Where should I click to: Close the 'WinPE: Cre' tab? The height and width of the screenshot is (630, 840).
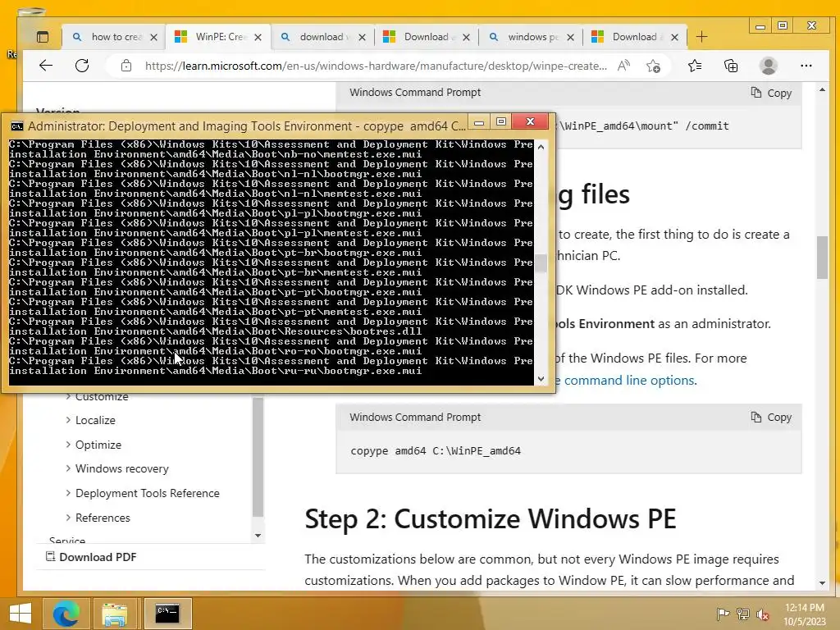click(x=258, y=37)
